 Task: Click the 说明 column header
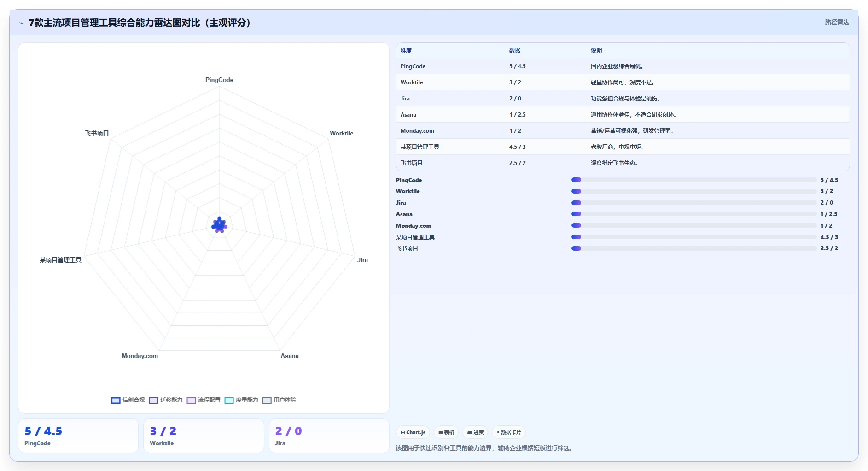596,51
